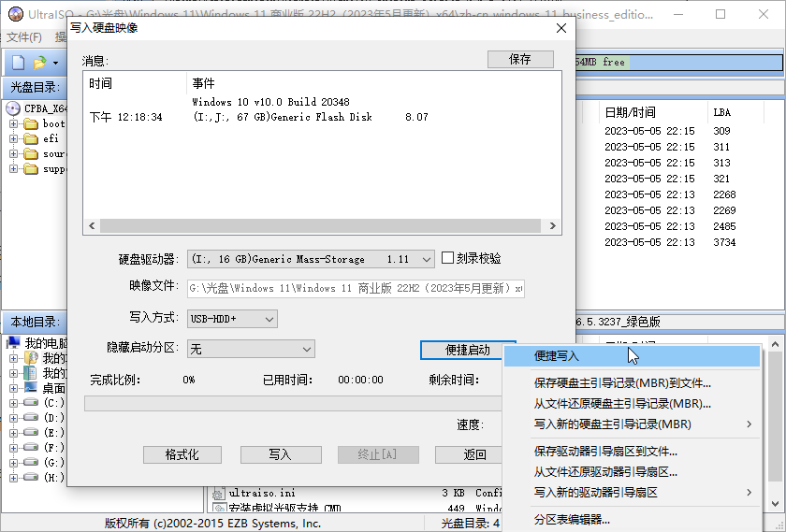Select drive (H:) in local tree
This screenshot has height=532, width=786.
pyautogui.click(x=31, y=477)
